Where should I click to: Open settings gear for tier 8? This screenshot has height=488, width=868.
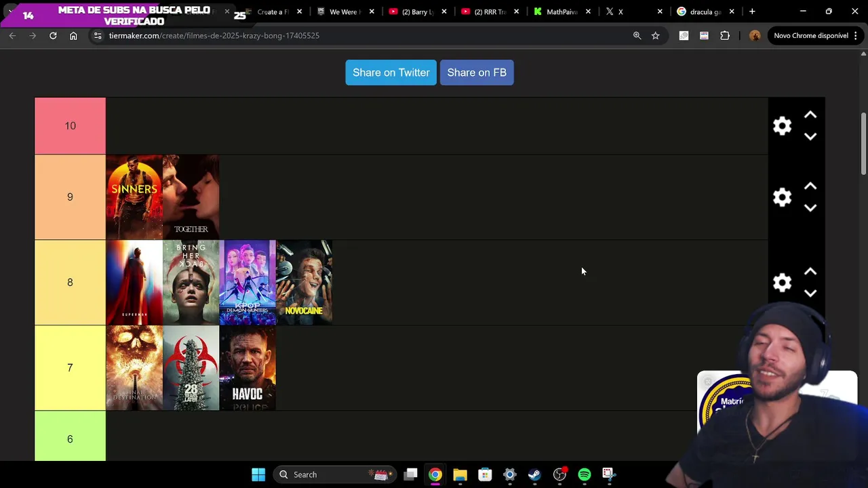pyautogui.click(x=782, y=283)
